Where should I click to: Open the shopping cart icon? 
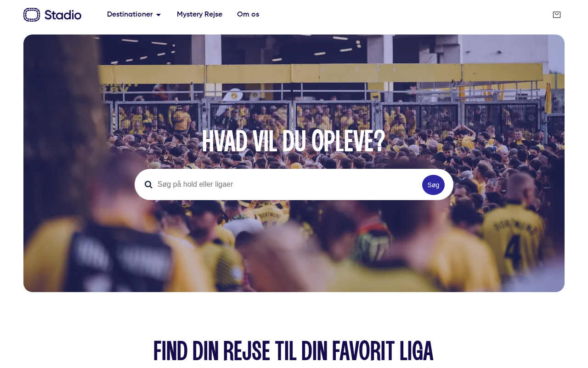(557, 15)
